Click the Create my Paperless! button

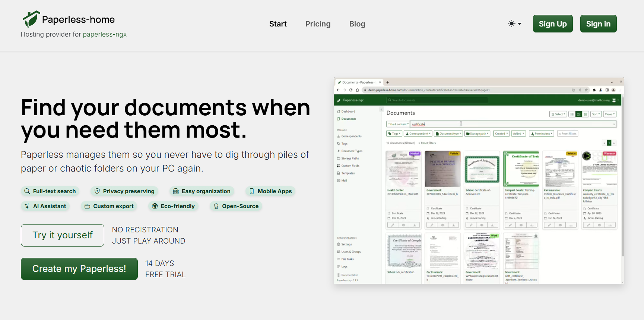tap(79, 269)
